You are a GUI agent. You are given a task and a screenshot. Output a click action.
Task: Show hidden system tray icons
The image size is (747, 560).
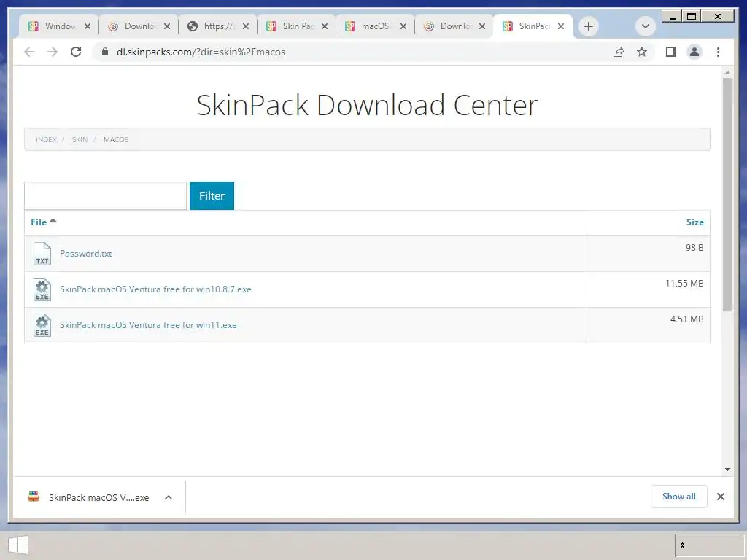point(682,545)
